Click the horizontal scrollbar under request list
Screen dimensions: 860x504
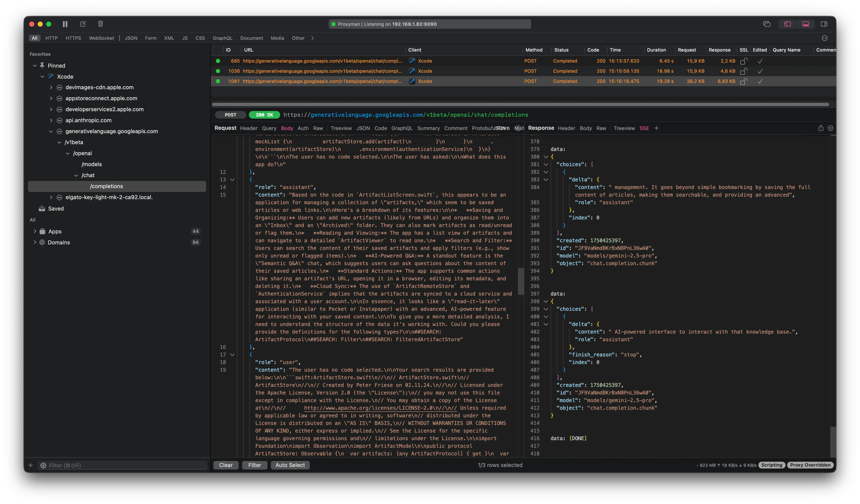click(520, 104)
